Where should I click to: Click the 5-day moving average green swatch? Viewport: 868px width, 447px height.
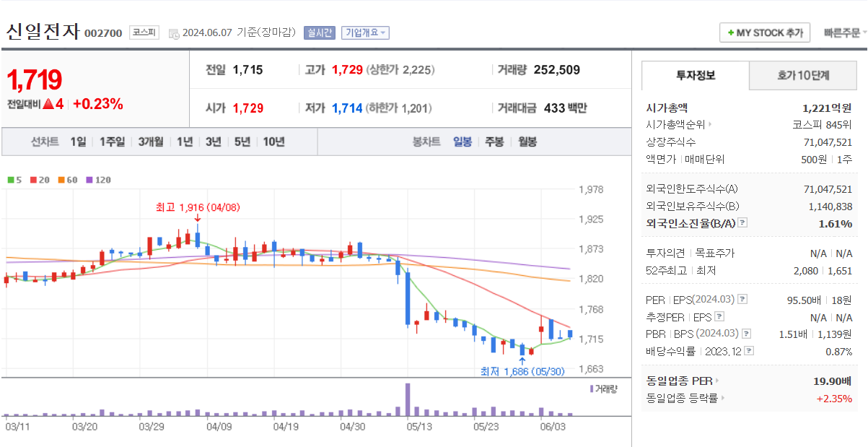pos(11,180)
